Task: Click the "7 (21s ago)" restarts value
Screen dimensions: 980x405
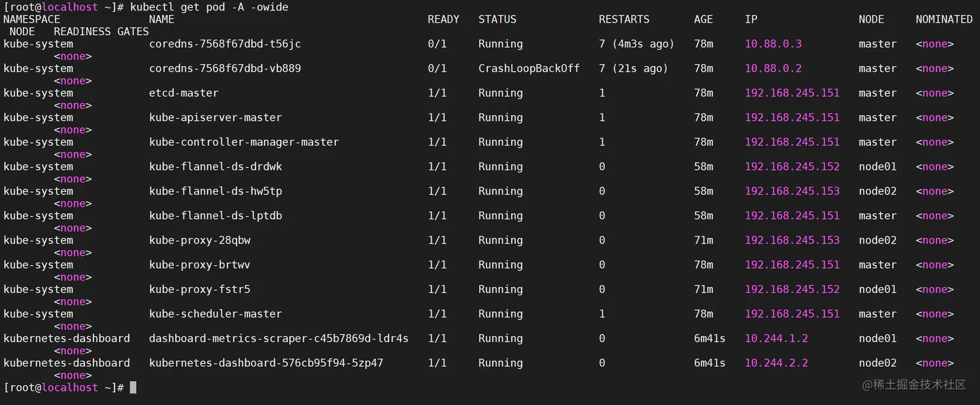Action: coord(633,69)
